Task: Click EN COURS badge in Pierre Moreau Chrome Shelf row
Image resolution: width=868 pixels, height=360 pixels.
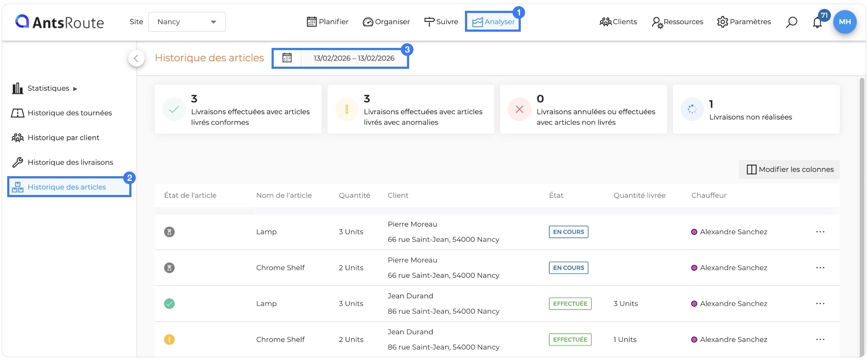Action: [568, 268]
